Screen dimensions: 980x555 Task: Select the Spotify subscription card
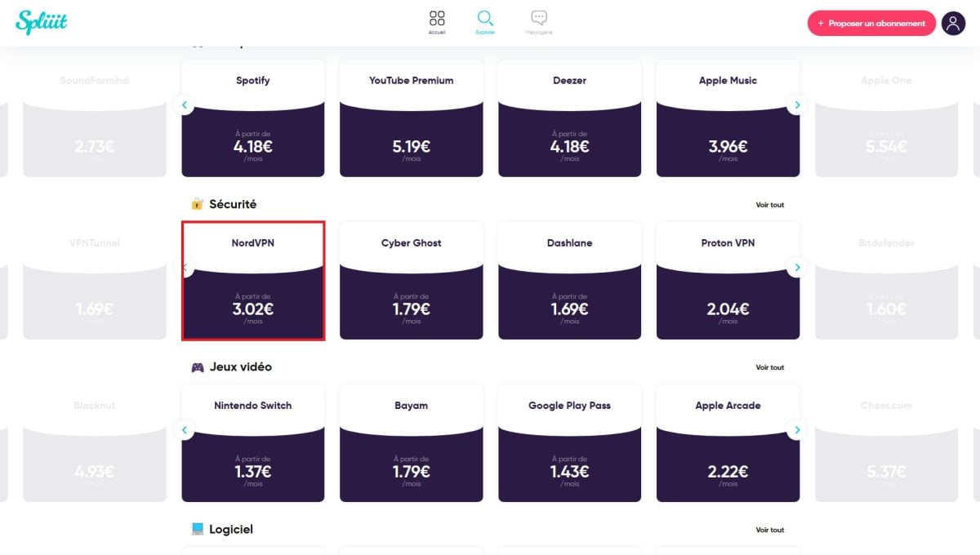253,118
